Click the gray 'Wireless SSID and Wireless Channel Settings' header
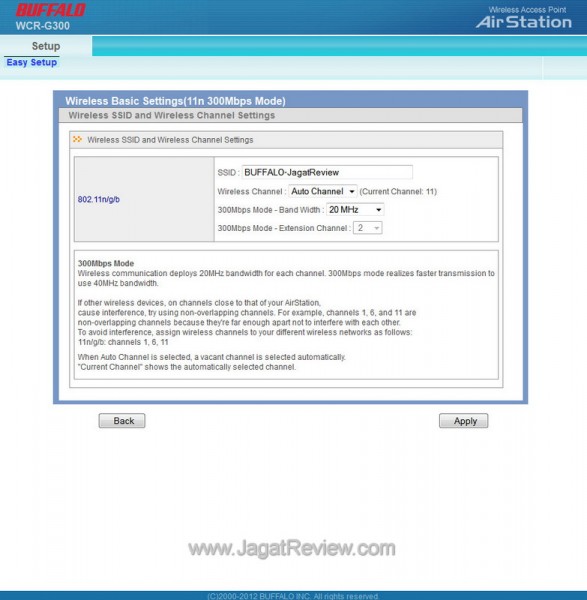Viewport: 587px width, 600px height. pos(171,115)
